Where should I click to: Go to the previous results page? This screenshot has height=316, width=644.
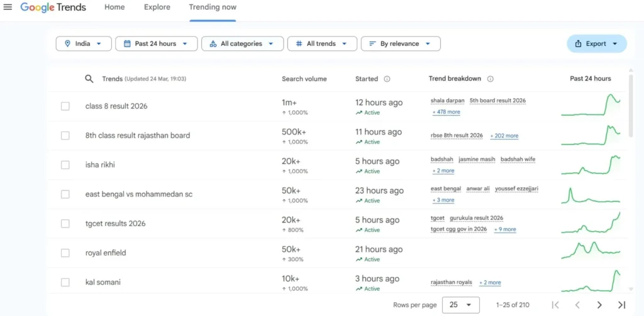577,305
